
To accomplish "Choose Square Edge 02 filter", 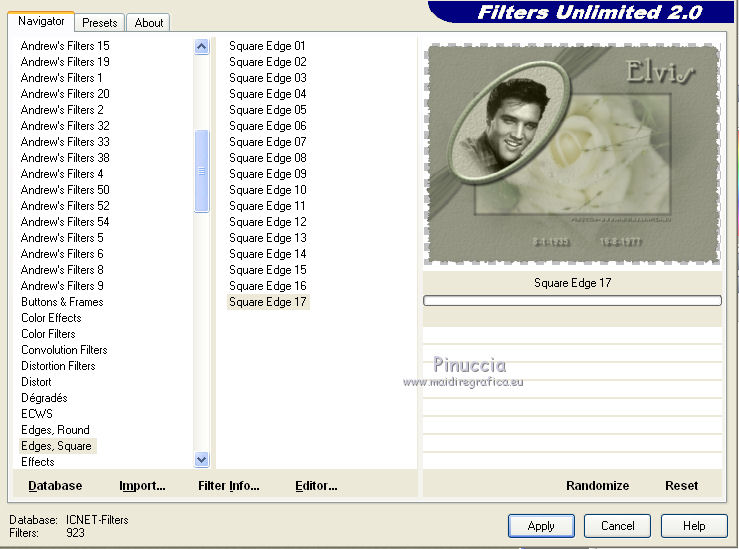I will [x=267, y=62].
